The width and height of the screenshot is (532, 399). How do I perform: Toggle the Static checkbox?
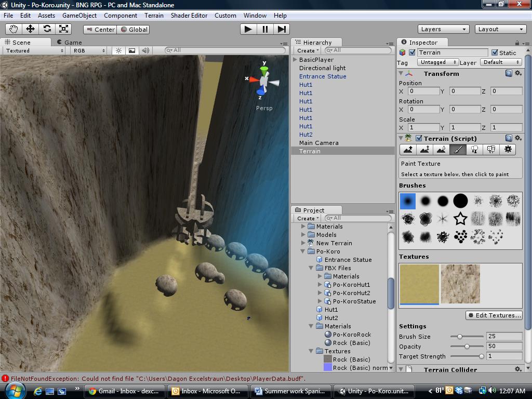(x=495, y=52)
